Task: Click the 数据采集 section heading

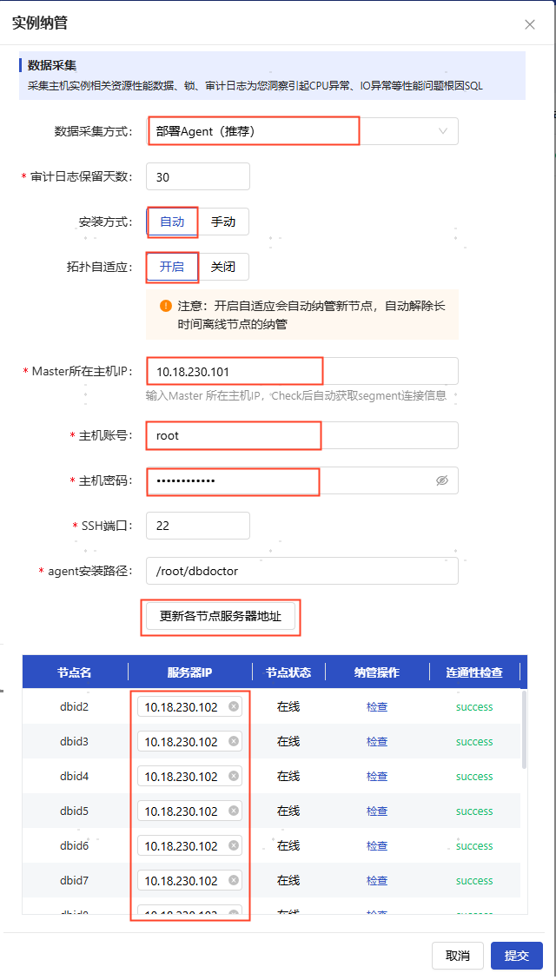Action: point(52,65)
